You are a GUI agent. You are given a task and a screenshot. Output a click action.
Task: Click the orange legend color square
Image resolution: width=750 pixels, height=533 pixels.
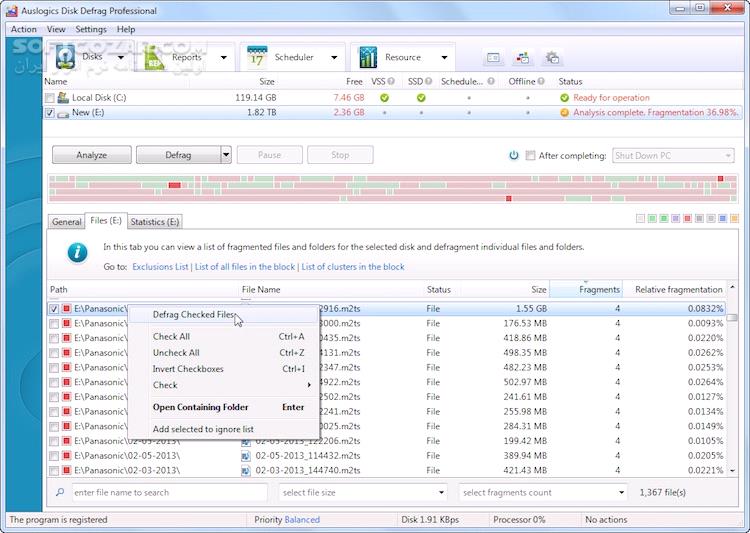click(734, 219)
